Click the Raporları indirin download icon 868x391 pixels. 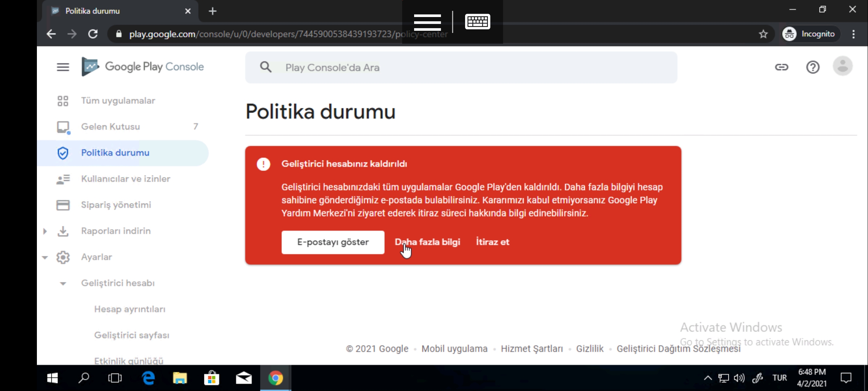[x=63, y=231]
